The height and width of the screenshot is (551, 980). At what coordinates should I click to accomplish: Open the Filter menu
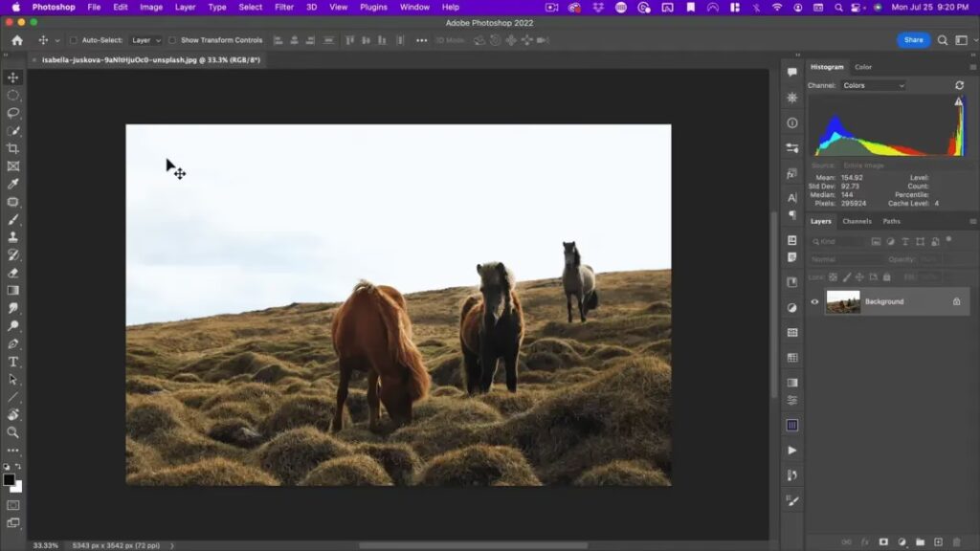[284, 7]
